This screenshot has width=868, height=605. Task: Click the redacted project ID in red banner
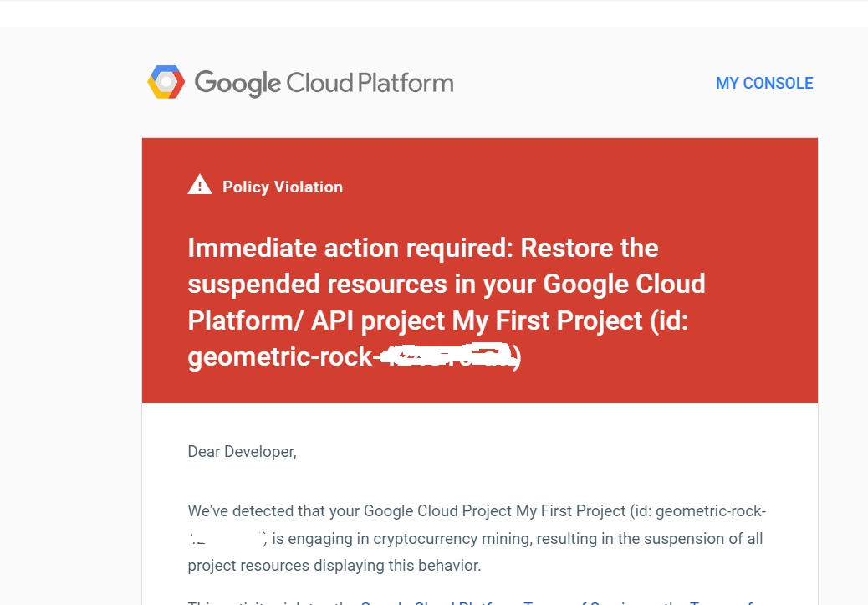coord(446,357)
